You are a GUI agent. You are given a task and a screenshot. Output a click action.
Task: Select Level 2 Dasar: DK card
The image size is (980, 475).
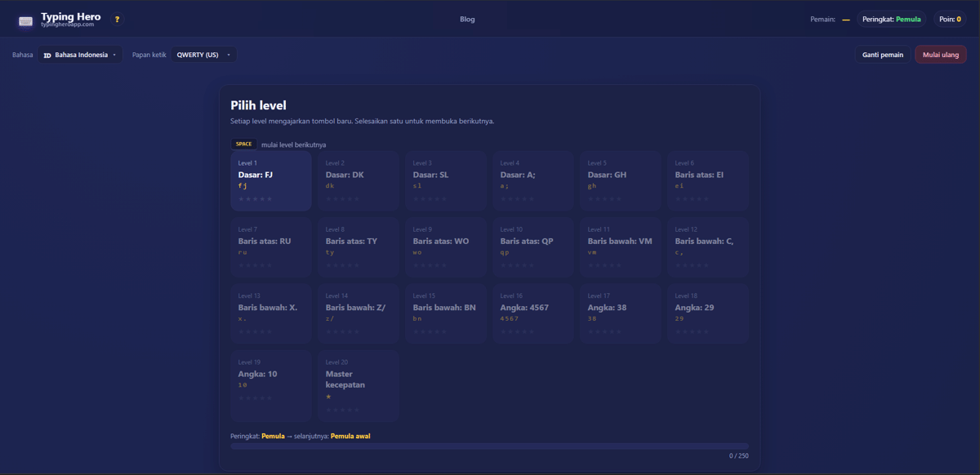click(x=359, y=181)
